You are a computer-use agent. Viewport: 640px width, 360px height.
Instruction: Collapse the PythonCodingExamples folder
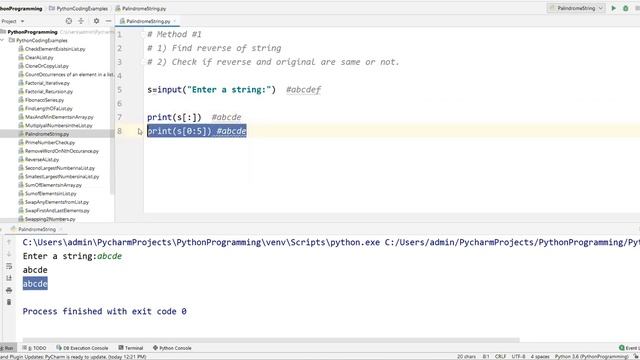pyautogui.click(x=2, y=40)
